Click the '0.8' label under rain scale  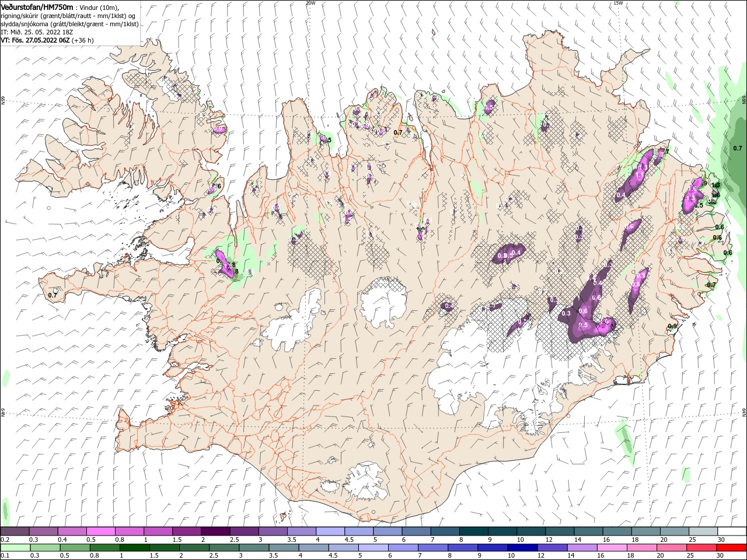(x=95, y=555)
